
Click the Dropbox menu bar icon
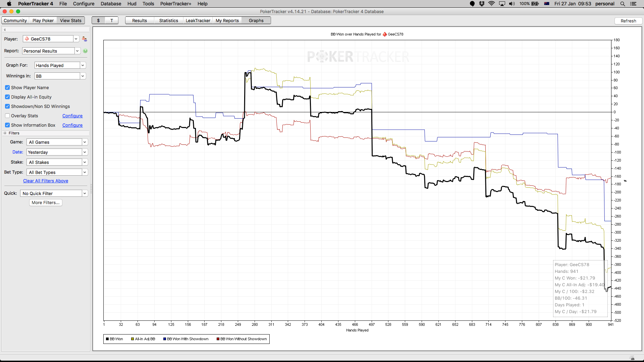(482, 4)
